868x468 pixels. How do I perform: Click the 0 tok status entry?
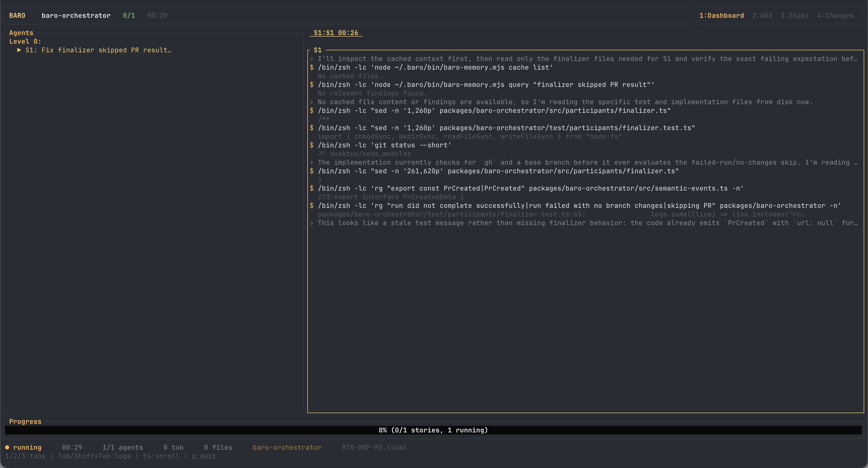174,447
